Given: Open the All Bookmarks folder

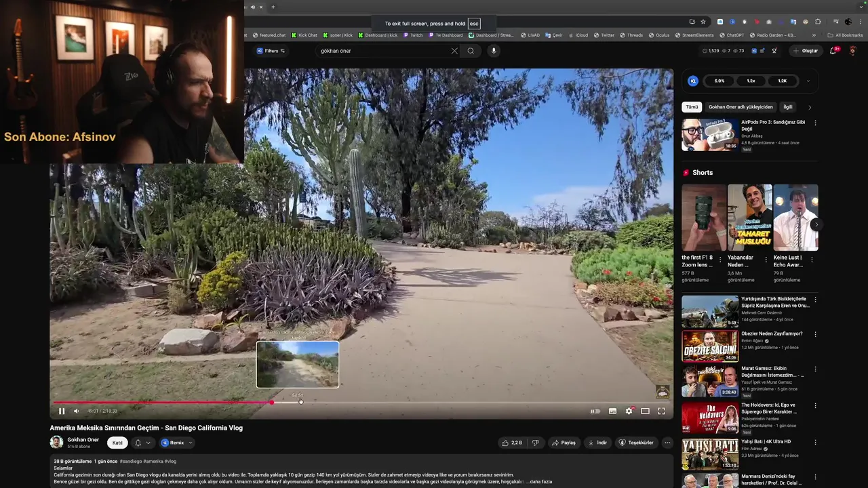Looking at the screenshot, I should click(845, 35).
